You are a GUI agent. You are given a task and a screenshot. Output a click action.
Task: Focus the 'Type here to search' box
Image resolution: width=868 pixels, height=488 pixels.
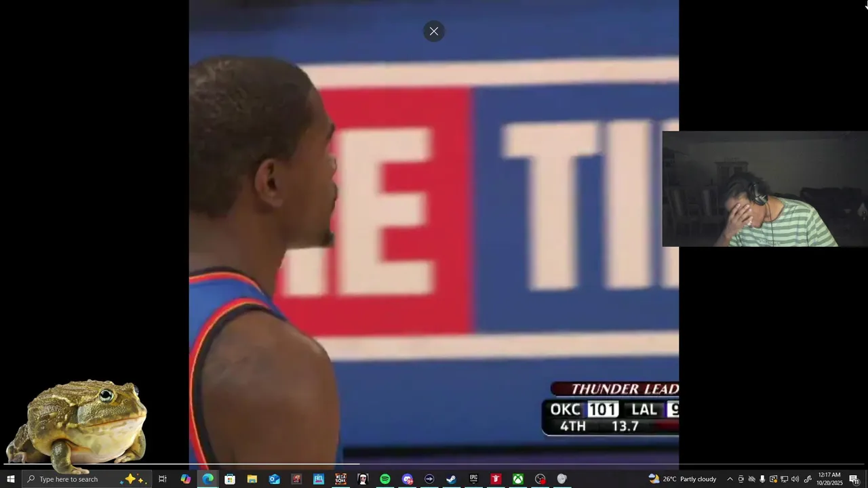point(86,479)
